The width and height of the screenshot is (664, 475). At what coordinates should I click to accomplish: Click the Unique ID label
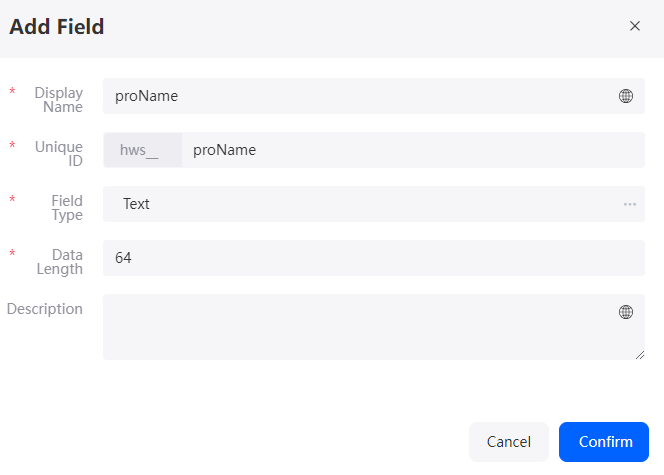pyautogui.click(x=59, y=154)
